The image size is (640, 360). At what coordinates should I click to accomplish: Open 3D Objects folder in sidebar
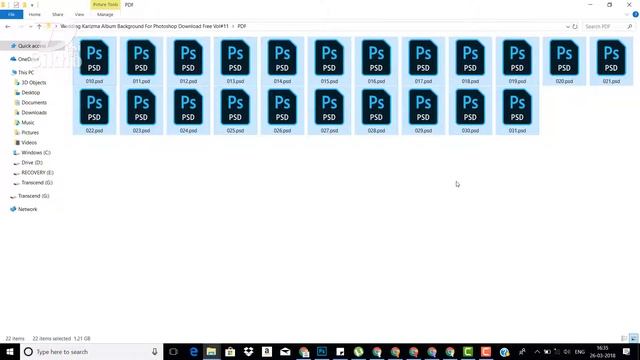30,82
